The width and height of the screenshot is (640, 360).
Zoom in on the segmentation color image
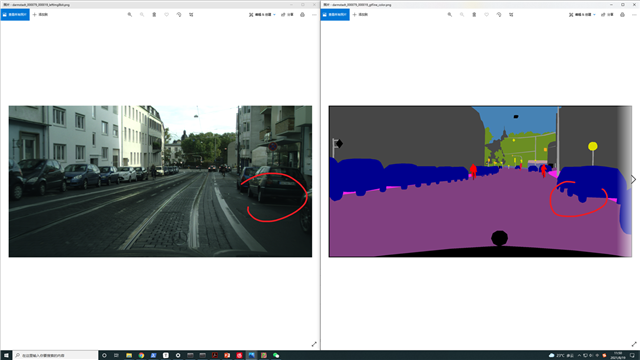pos(450,15)
